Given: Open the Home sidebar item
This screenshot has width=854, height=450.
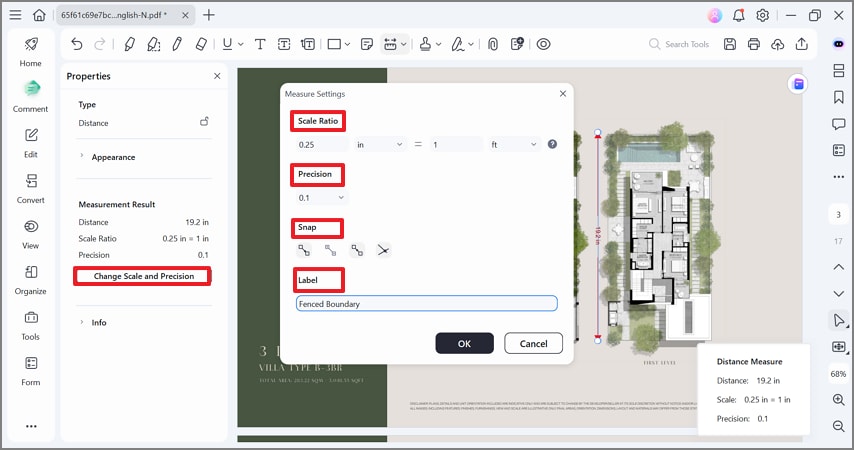Looking at the screenshot, I should (x=30, y=52).
